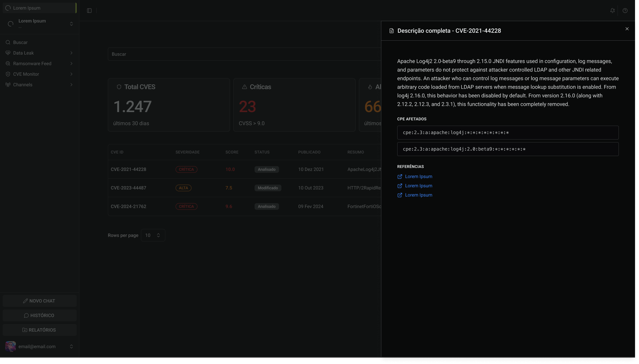Click the 7.5 score value
The height and width of the screenshot is (364, 639).
click(x=229, y=188)
